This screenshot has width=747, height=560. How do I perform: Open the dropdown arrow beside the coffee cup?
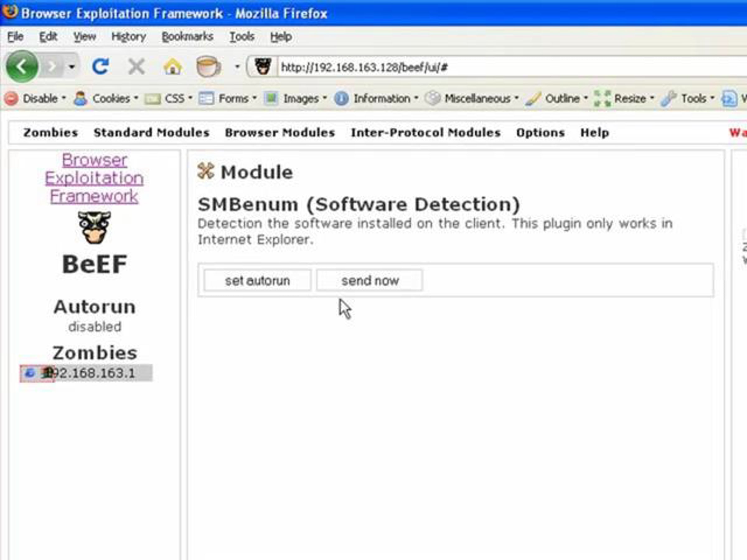237,67
